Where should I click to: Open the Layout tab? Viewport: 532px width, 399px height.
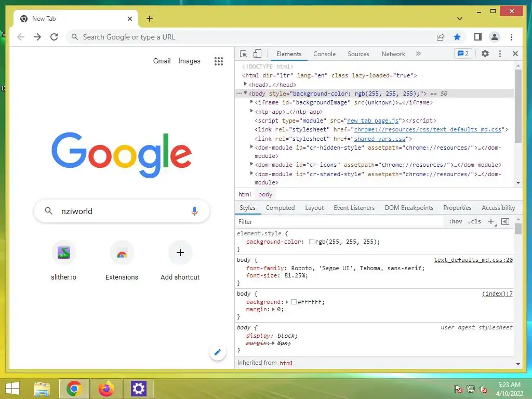tap(314, 208)
